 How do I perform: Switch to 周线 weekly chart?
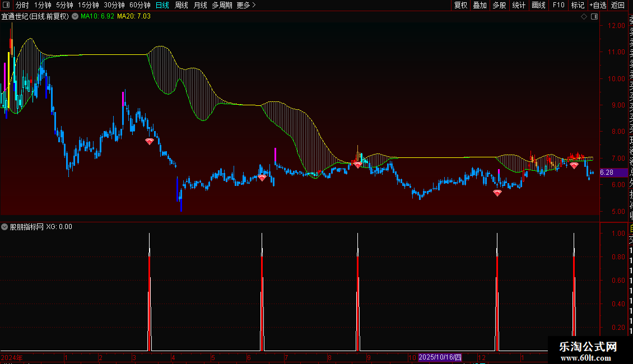181,5
